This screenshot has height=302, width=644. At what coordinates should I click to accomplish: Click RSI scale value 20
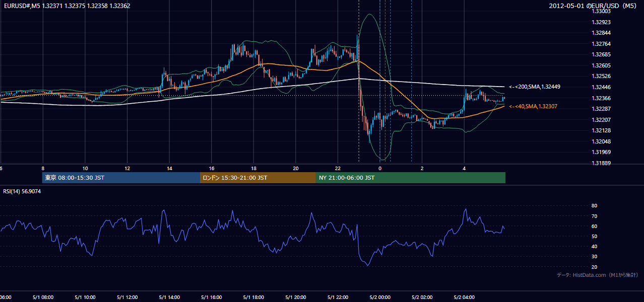point(594,267)
